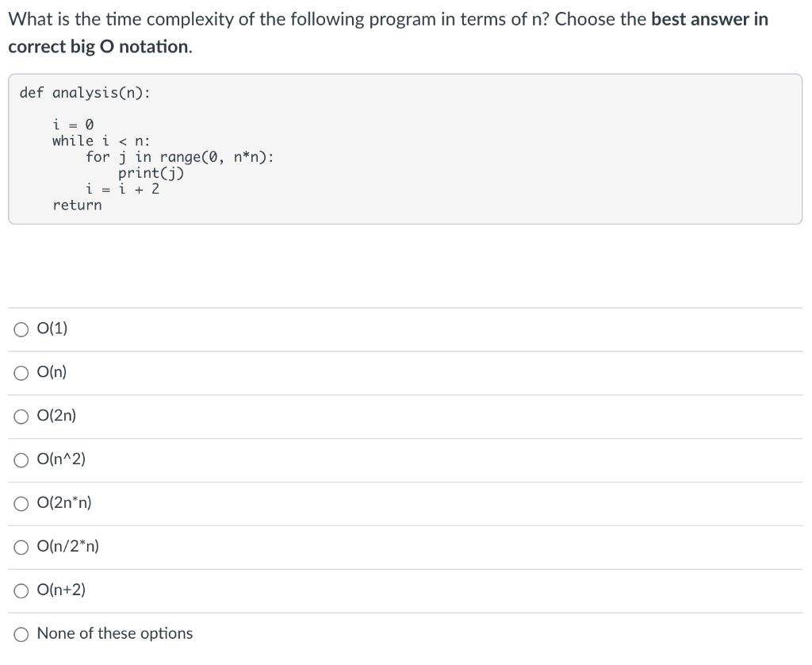Choose the O(n/2*n) radio button
The image size is (812, 665).
click(x=21, y=548)
